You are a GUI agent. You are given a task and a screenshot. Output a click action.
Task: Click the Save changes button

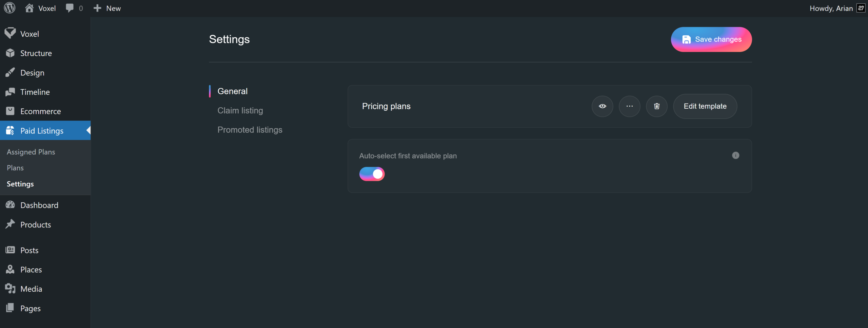[711, 39]
